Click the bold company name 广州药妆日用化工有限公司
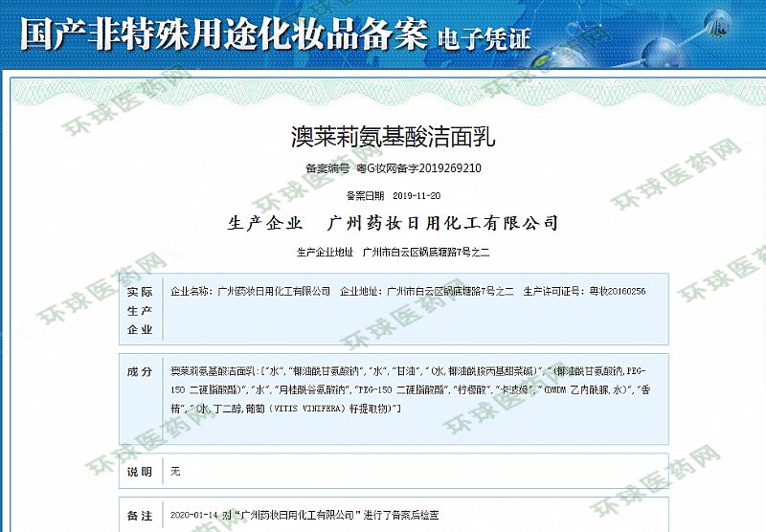 442,223
